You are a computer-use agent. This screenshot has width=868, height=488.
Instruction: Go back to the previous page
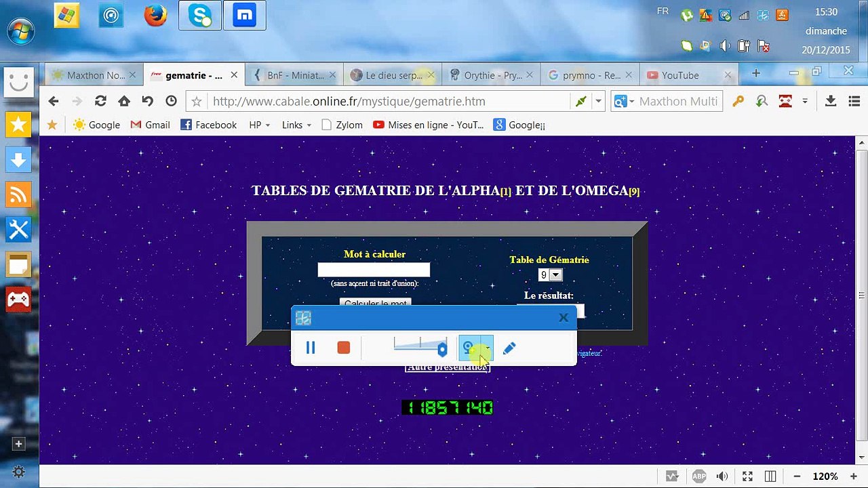(x=54, y=101)
